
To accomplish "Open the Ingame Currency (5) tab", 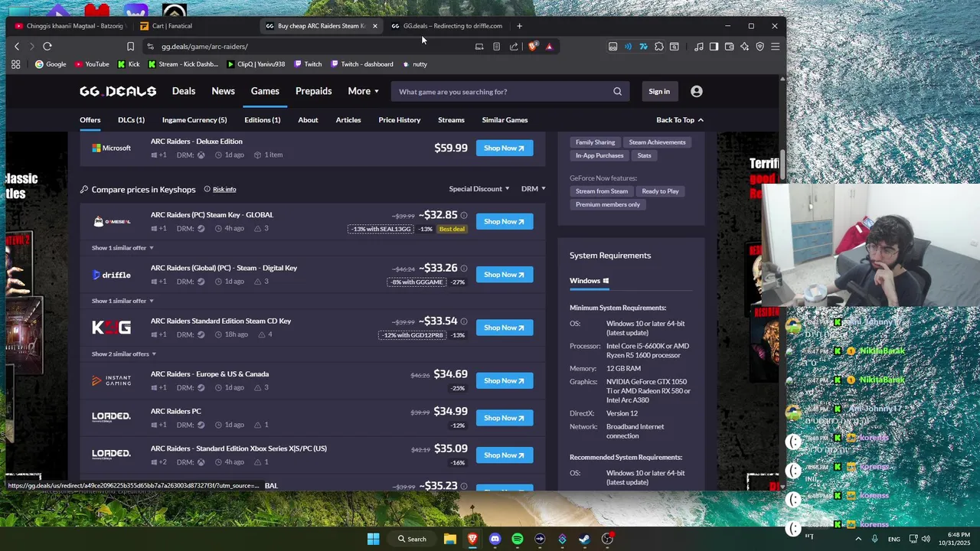I will coord(194,120).
